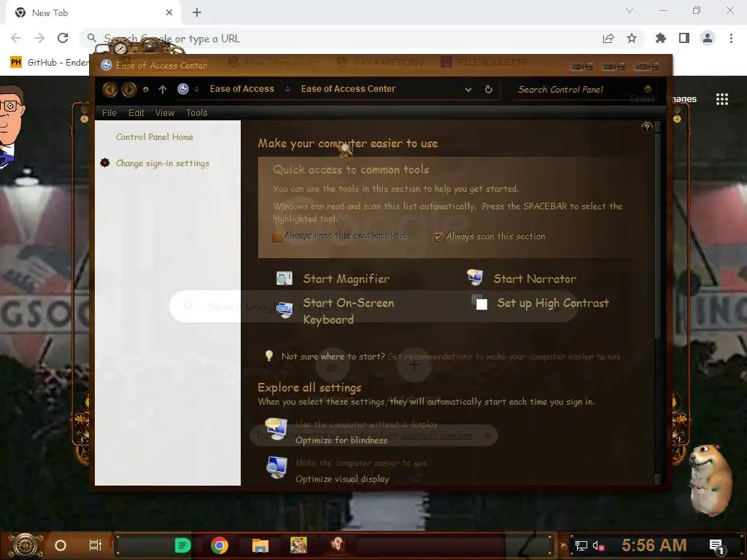Open GitHub bookmark in bookmarks bar
Image resolution: width=747 pixels, height=560 pixels.
point(50,63)
